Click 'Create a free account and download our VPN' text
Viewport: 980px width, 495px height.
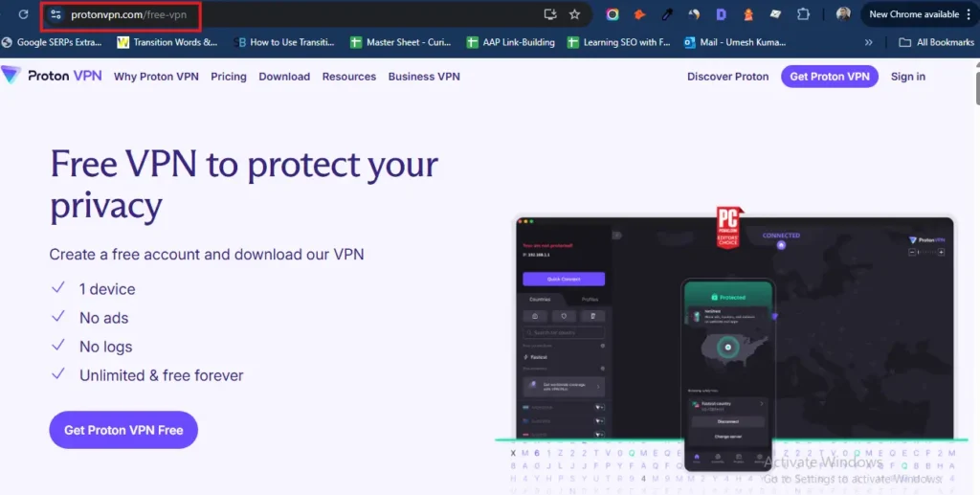tap(207, 255)
